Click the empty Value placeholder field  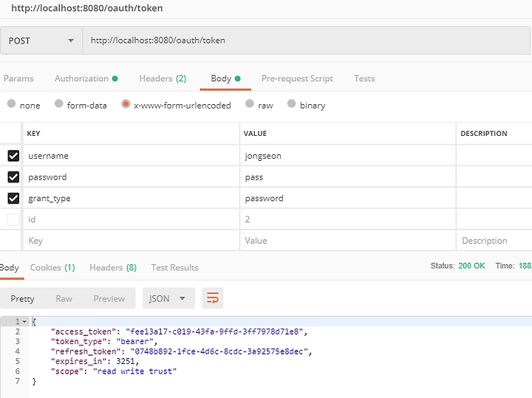pyautogui.click(x=348, y=241)
